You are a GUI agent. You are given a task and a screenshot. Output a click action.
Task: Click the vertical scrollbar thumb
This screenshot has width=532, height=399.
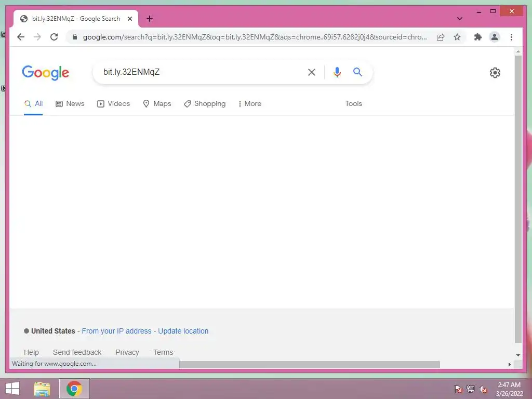518,199
